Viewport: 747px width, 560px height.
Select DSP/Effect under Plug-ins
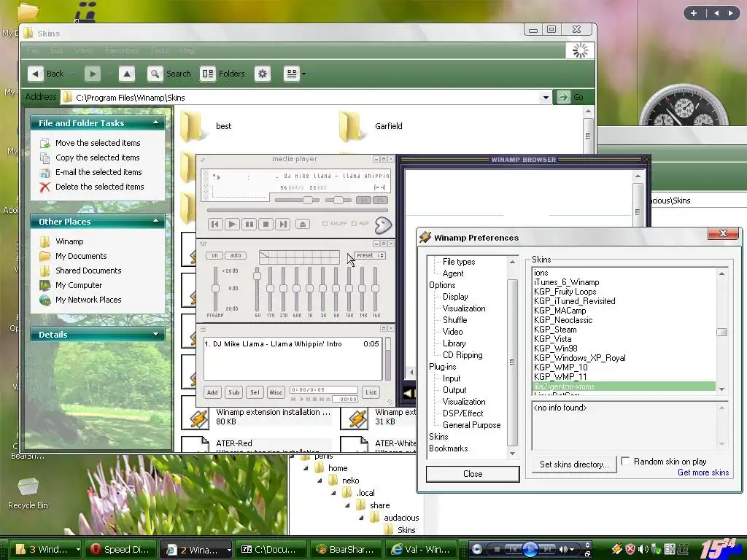click(462, 413)
